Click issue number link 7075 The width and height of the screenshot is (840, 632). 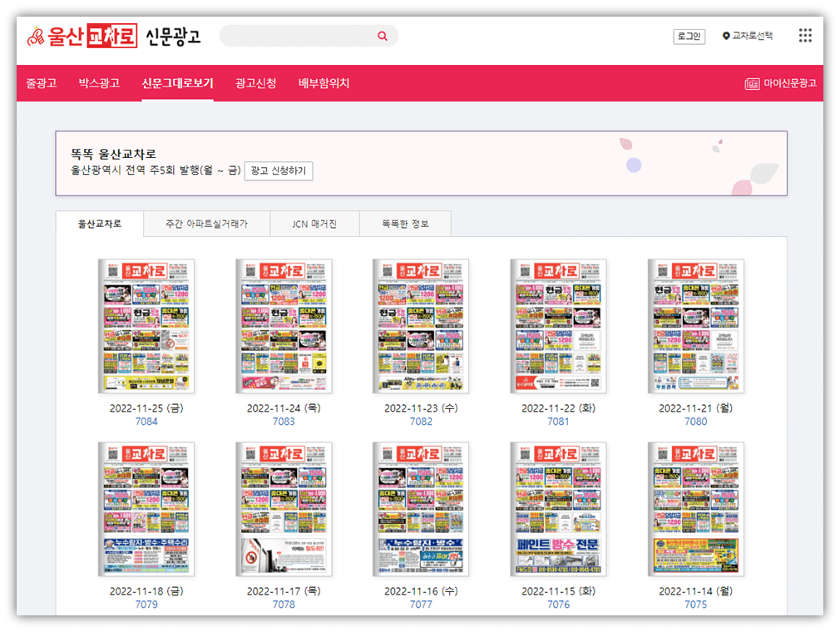click(x=696, y=605)
